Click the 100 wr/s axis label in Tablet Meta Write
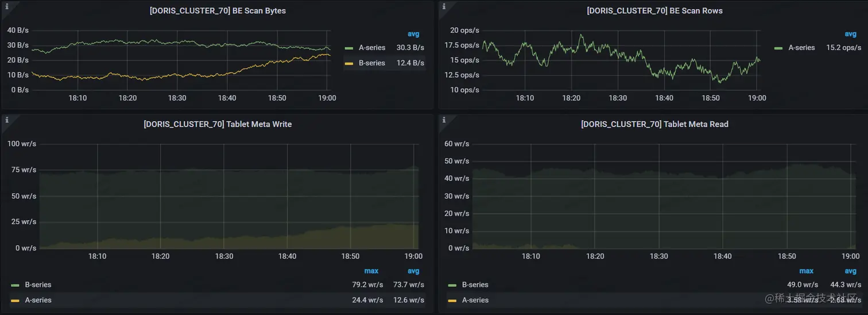The image size is (868, 315). [22, 143]
